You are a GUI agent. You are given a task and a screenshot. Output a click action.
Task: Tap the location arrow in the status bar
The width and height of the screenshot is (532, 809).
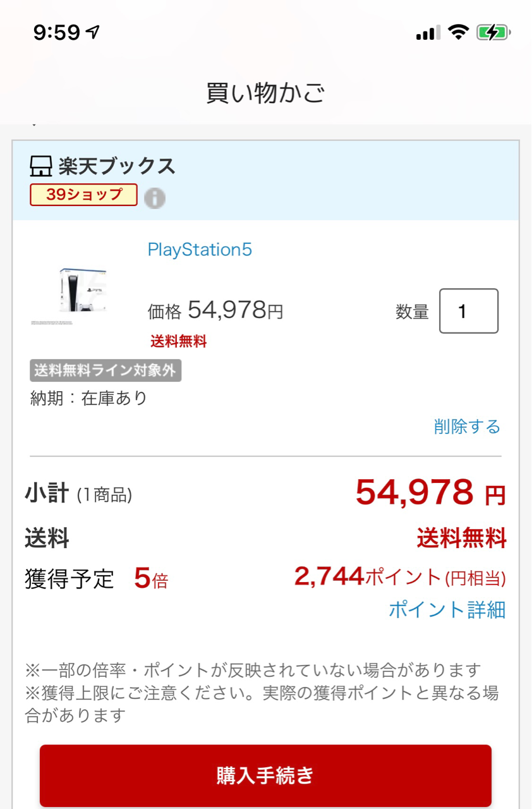click(94, 32)
